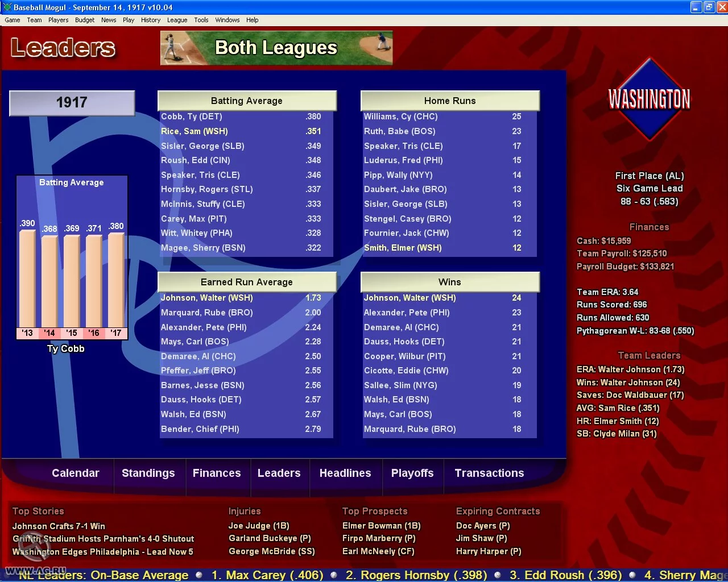Select the 1917 year button

tap(72, 103)
